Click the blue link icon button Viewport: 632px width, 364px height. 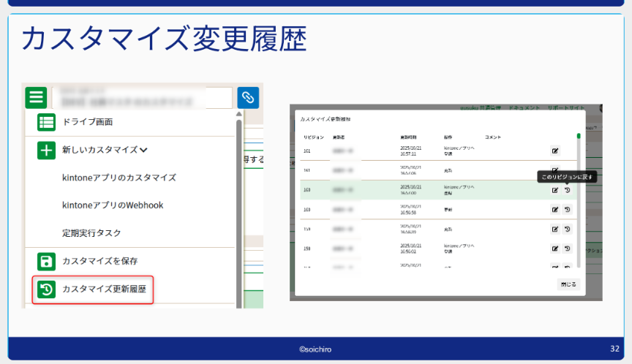click(x=248, y=97)
